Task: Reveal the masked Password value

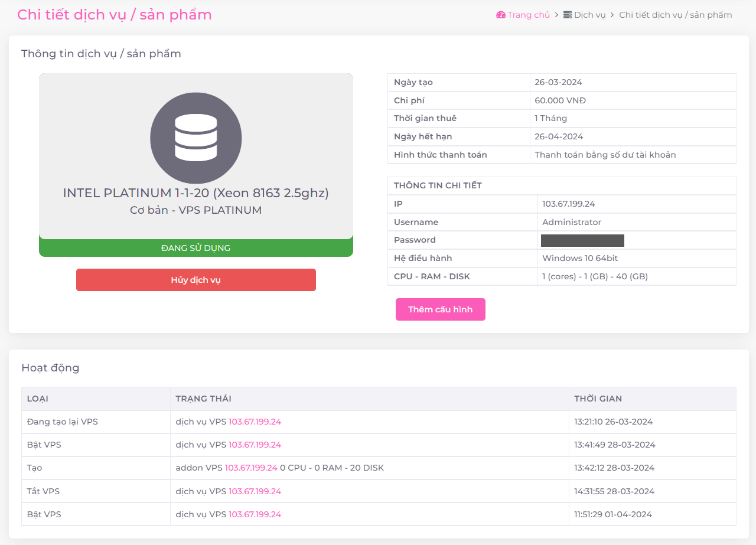Action: [582, 240]
